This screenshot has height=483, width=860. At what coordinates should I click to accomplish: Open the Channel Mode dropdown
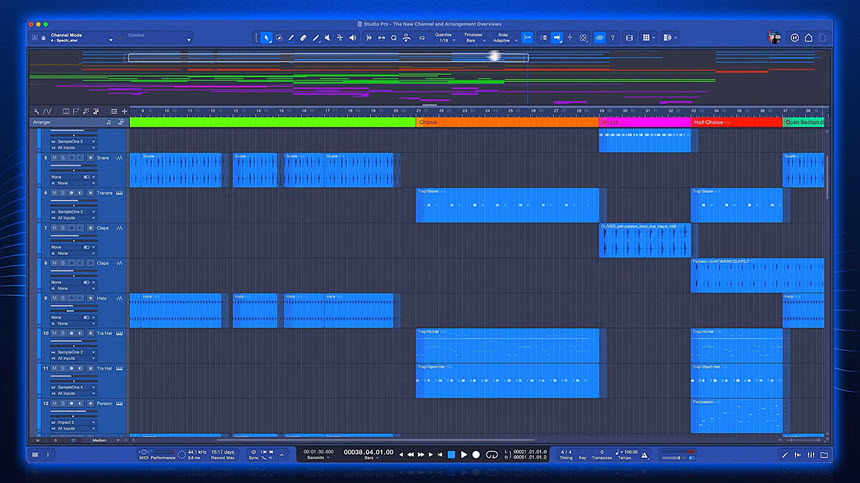tap(81, 38)
